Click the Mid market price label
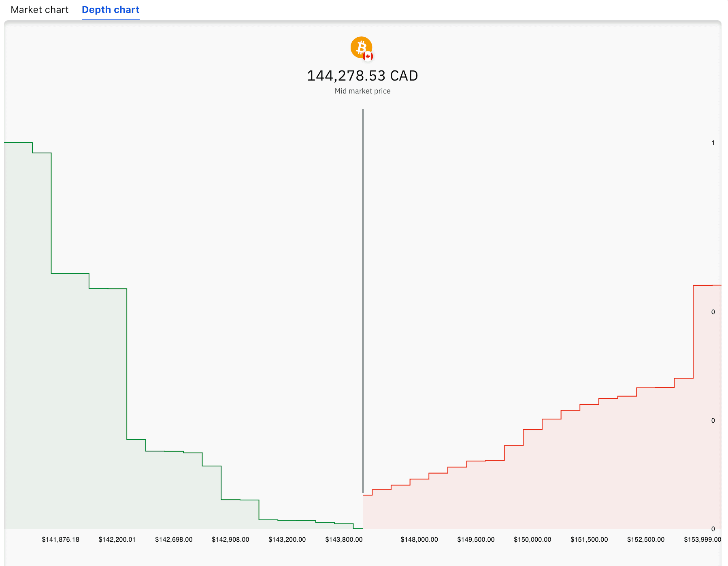The height and width of the screenshot is (566, 728). coord(362,91)
